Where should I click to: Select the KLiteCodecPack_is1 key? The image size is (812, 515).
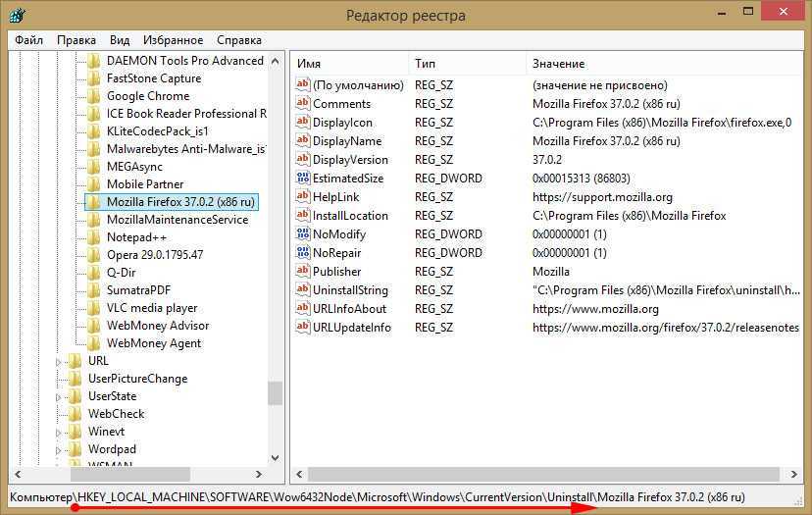point(157,131)
